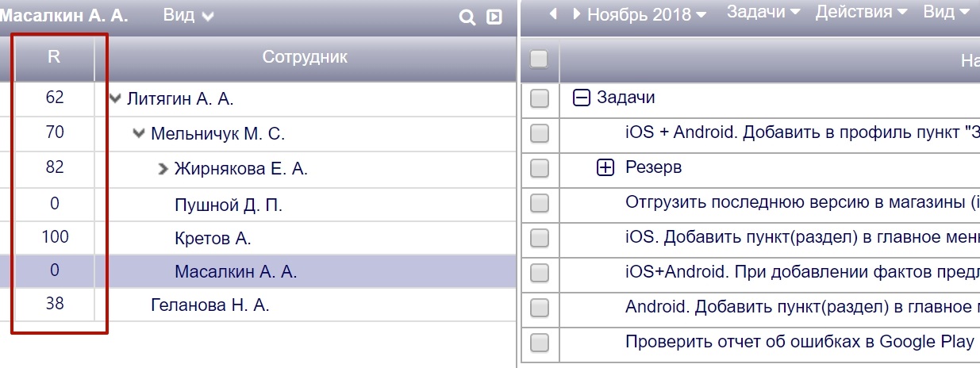Sort by the R column header
This screenshot has height=368, width=980.
click(x=54, y=57)
